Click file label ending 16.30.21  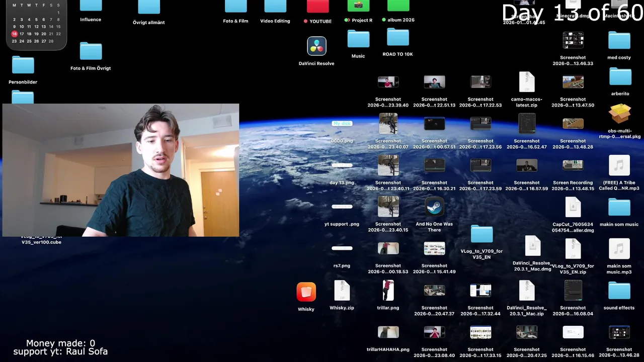pyautogui.click(x=434, y=186)
